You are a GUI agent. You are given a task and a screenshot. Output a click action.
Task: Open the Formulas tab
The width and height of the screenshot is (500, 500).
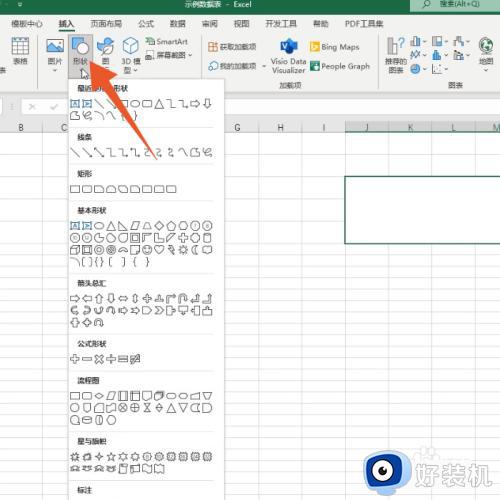pyautogui.click(x=146, y=24)
